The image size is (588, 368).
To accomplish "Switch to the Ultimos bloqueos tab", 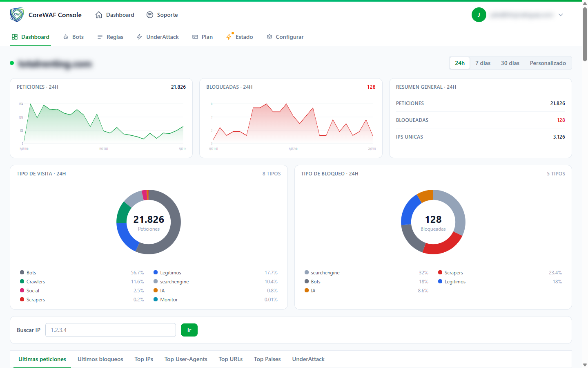I will coord(100,359).
